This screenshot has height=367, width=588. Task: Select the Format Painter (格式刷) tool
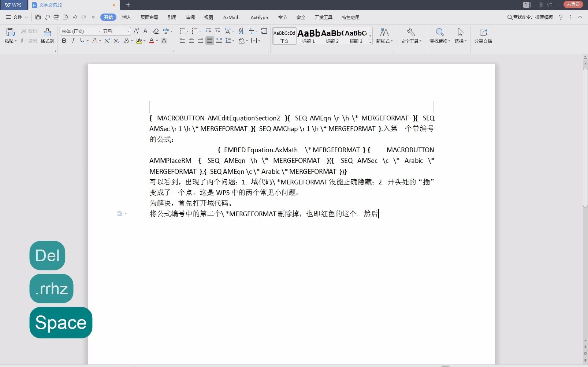47,35
